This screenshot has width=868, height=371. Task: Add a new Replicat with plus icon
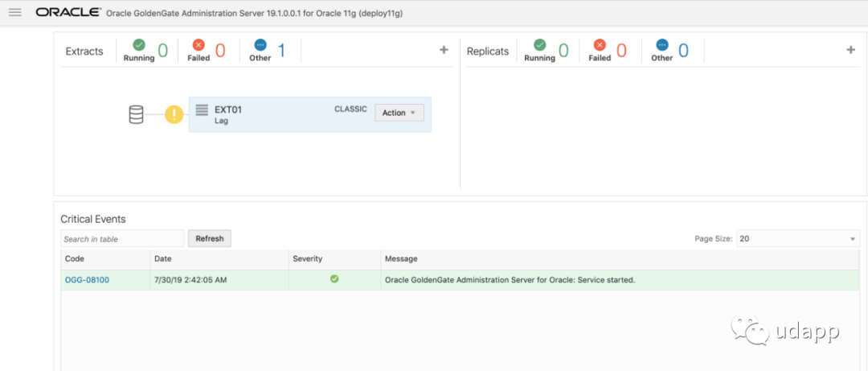851,50
